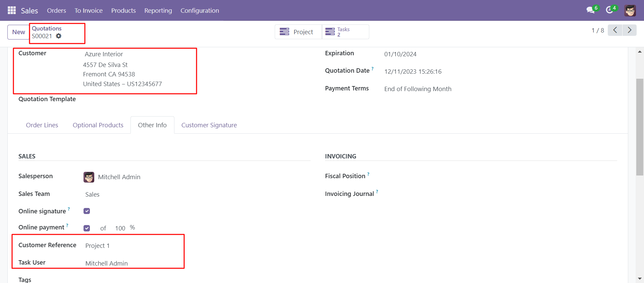Click the Sales app title
644x283 pixels.
30,11
